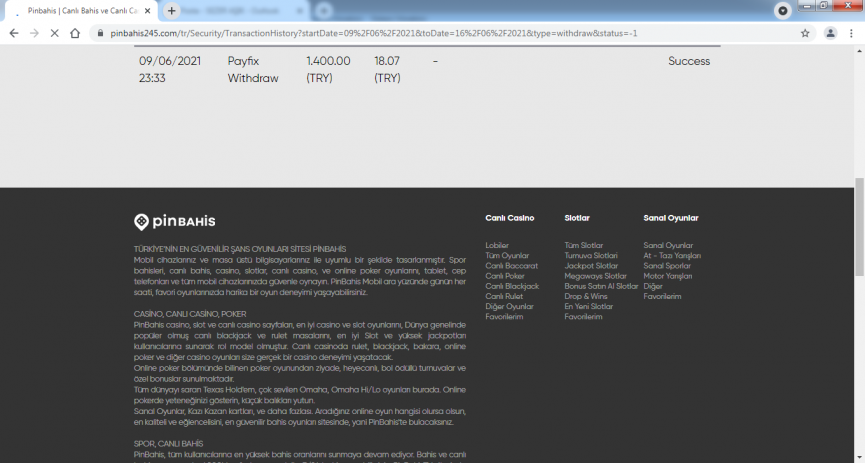Select the Payfix Withdraw cell
The image size is (865, 463).
click(253, 70)
